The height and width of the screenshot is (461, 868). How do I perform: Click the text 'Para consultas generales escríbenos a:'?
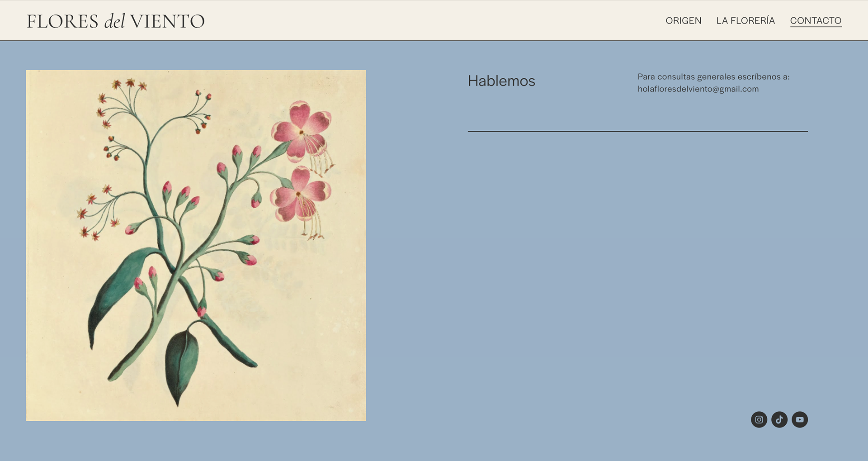pos(713,77)
